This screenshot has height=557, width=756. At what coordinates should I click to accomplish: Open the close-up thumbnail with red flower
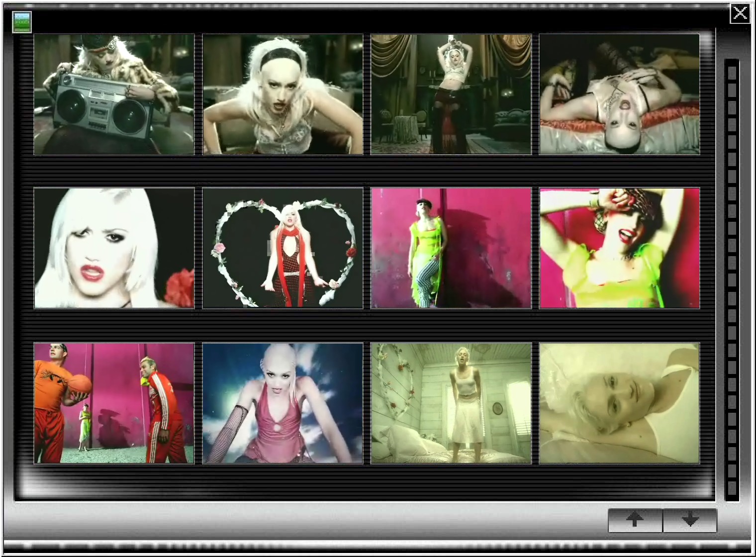114,248
